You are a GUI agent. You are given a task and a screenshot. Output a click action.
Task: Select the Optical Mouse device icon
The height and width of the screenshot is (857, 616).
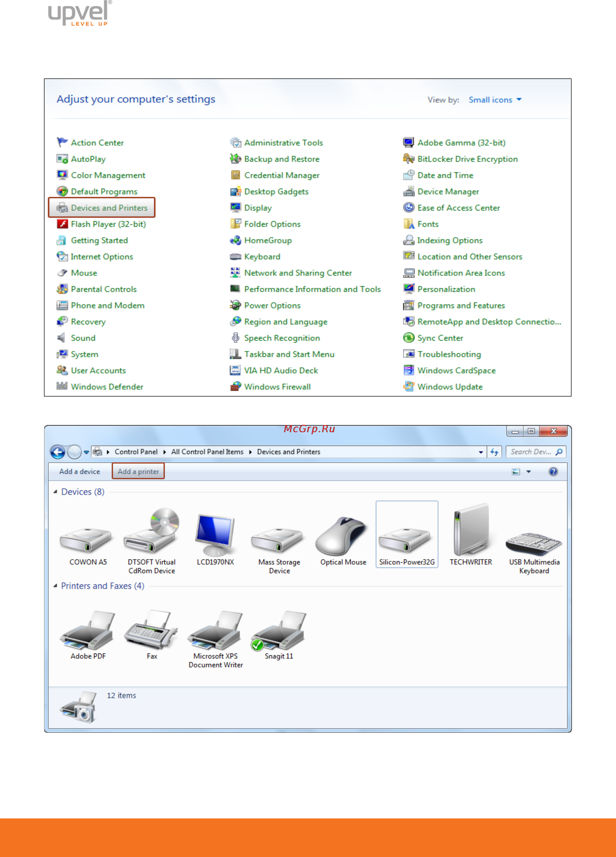[342, 536]
